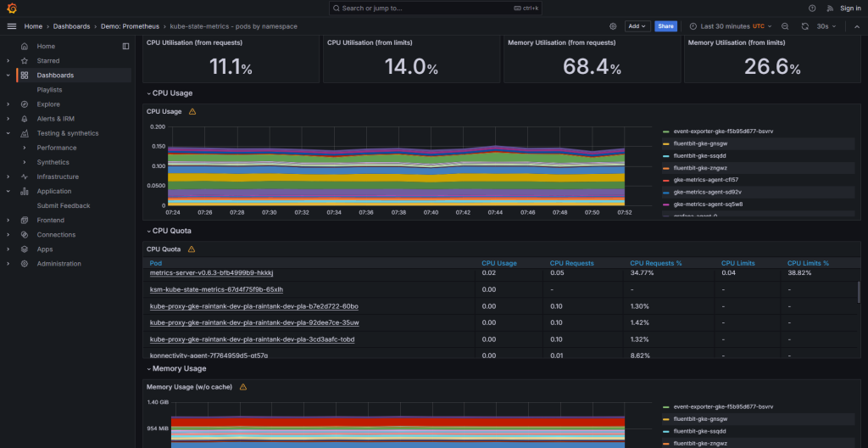Click the Explore compass icon

coord(25,104)
